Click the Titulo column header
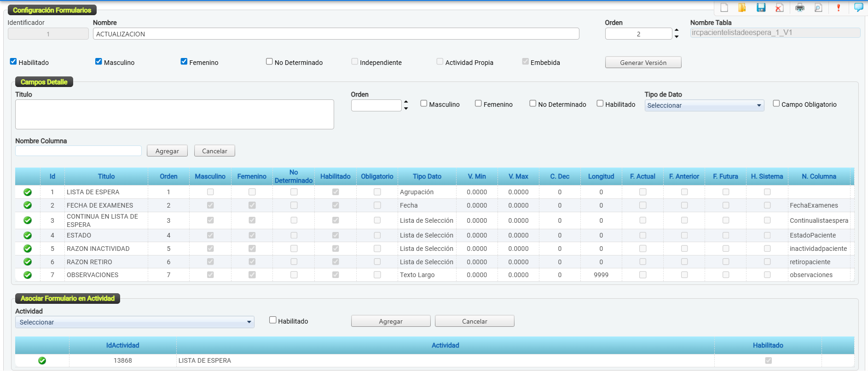Image resolution: width=868 pixels, height=371 pixels. tap(106, 176)
